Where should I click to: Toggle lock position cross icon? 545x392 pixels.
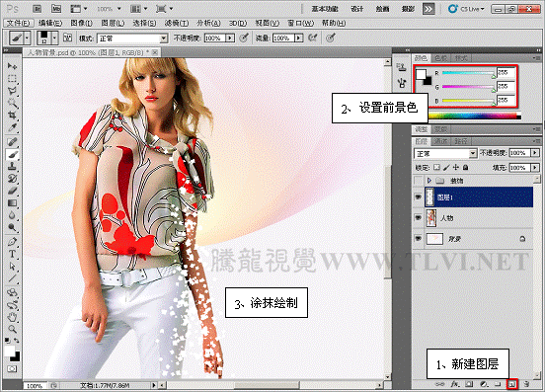coord(456,168)
